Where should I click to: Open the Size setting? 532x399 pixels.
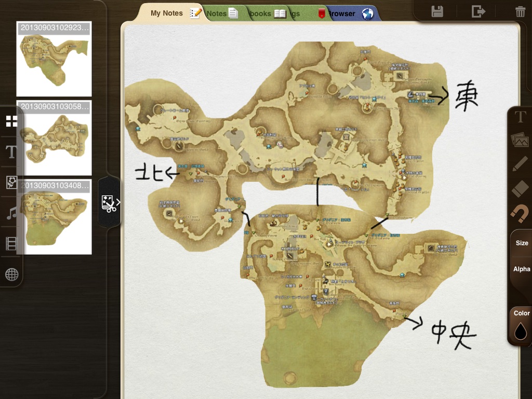pyautogui.click(x=522, y=243)
